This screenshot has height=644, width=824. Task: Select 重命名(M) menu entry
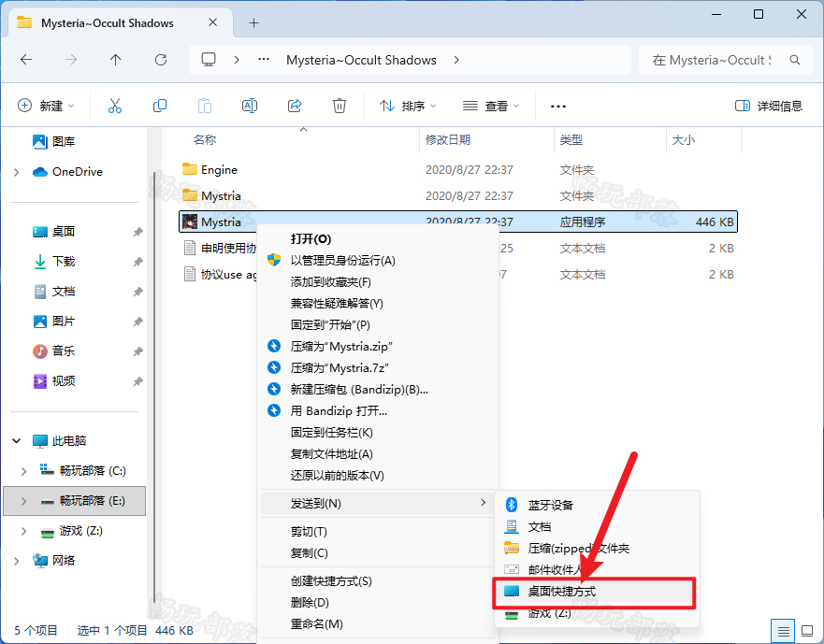click(377, 624)
